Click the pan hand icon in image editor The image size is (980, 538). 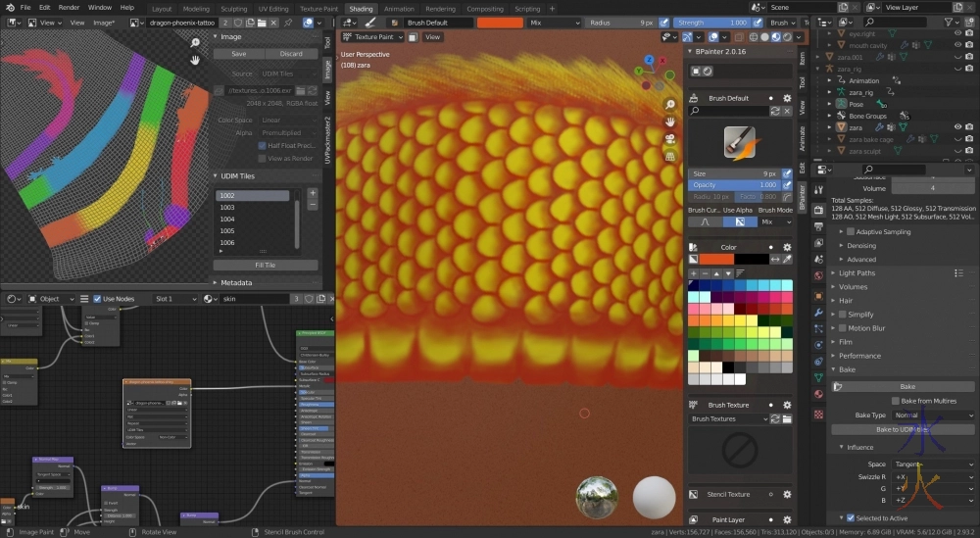(x=195, y=60)
